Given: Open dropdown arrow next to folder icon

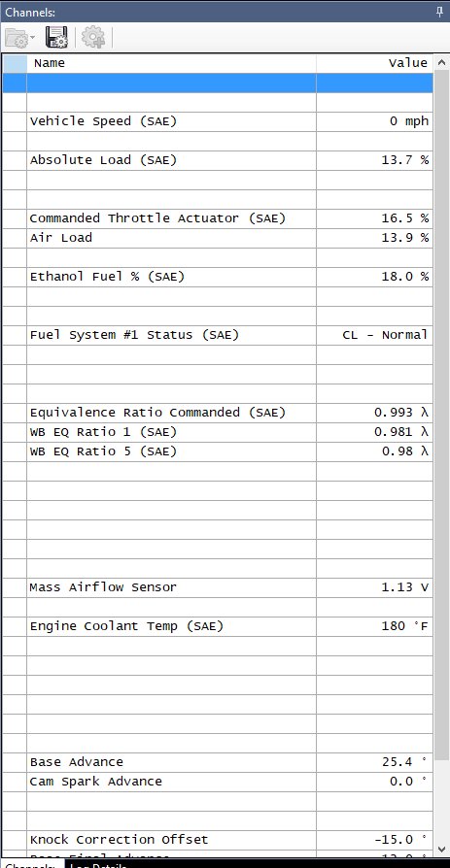Looking at the screenshot, I should click(33, 38).
